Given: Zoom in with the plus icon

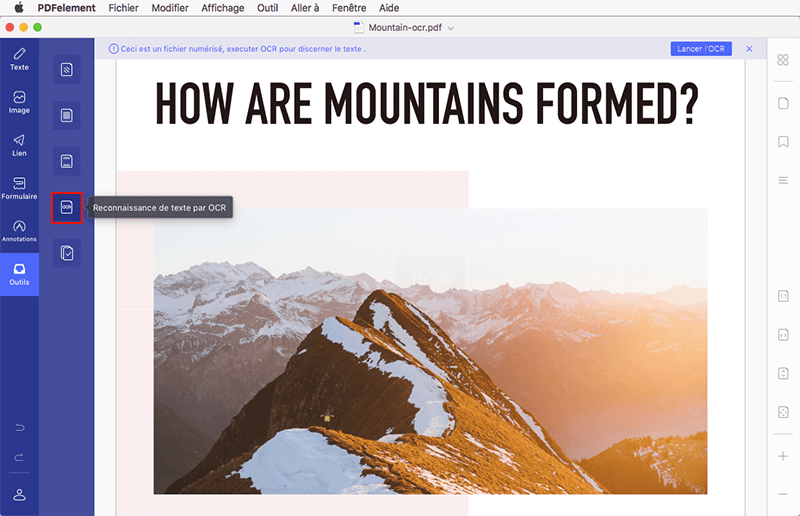Looking at the screenshot, I should coord(783,456).
